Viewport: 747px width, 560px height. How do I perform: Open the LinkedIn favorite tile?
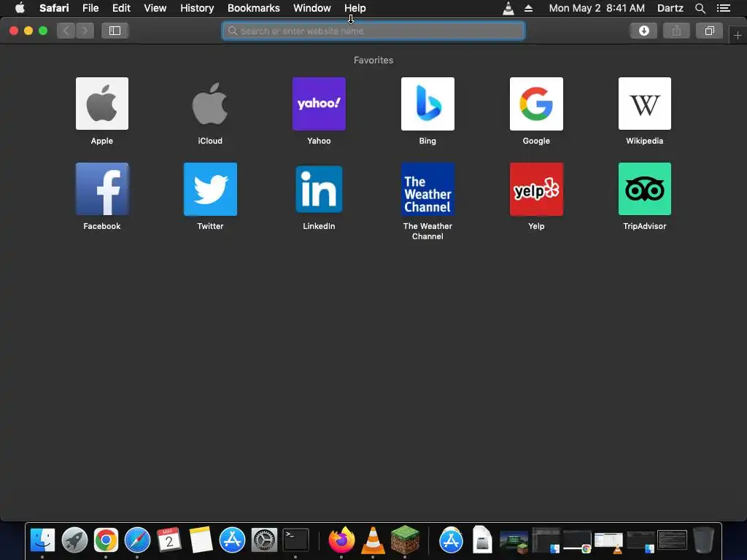point(319,189)
